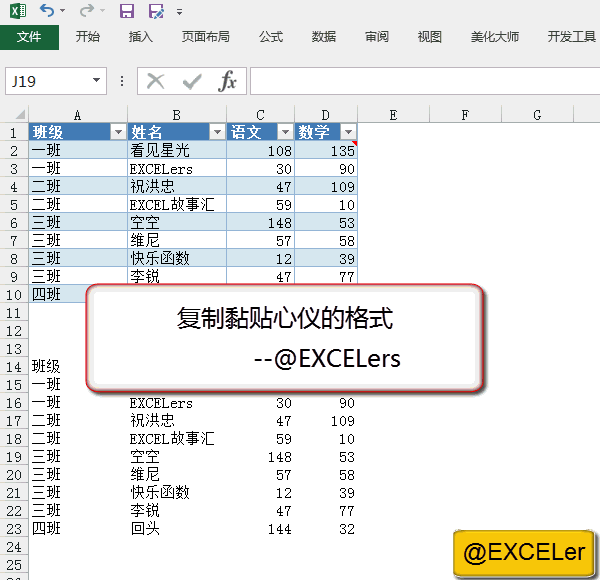
Task: Select the column E header
Action: 393,115
